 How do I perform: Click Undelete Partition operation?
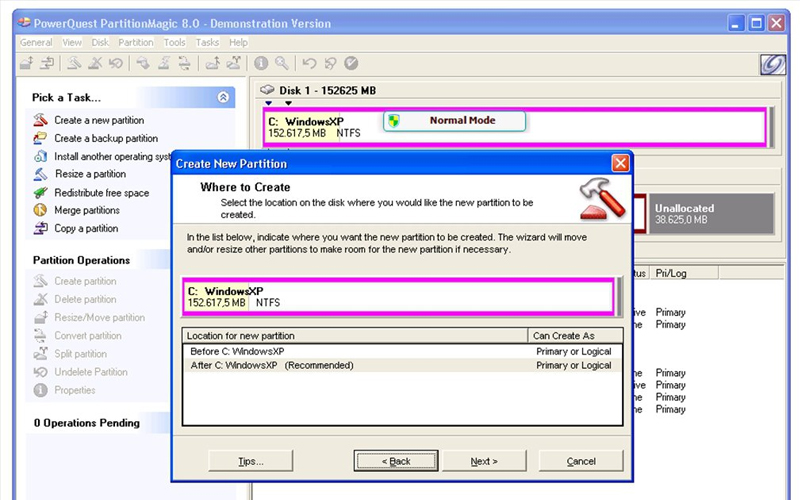click(80, 372)
